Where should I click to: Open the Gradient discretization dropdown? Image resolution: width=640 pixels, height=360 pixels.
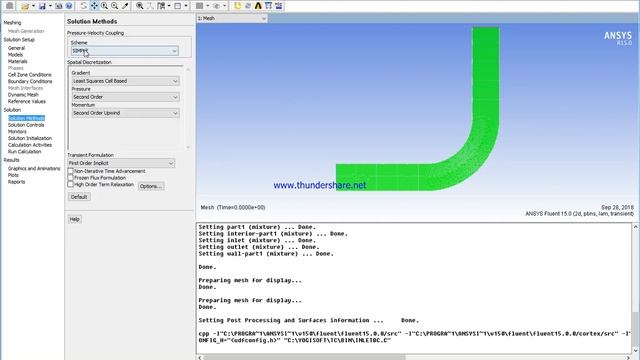click(126, 81)
